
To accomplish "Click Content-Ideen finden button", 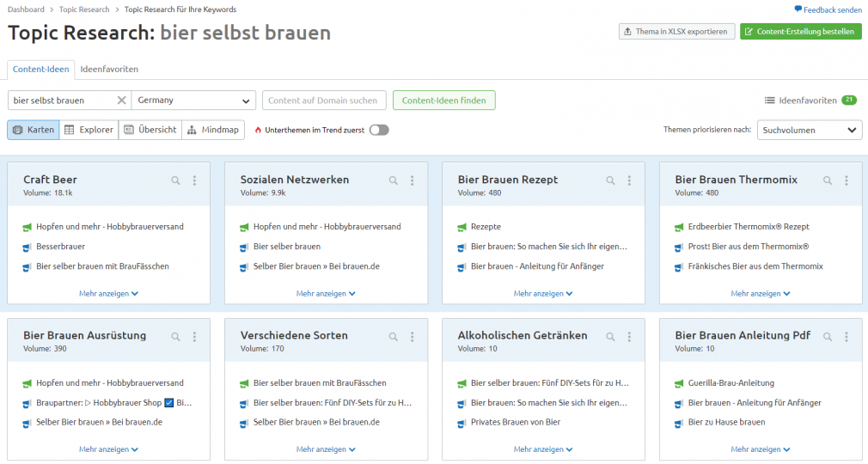I will tap(444, 101).
